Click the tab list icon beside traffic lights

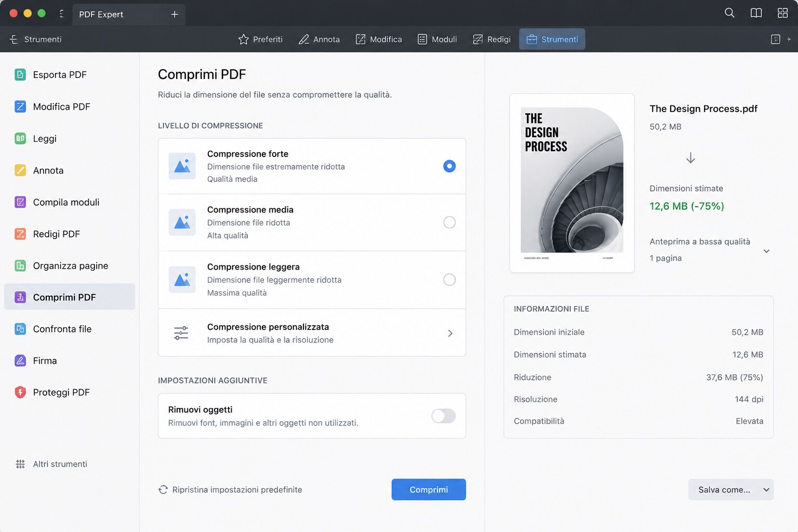(61, 14)
